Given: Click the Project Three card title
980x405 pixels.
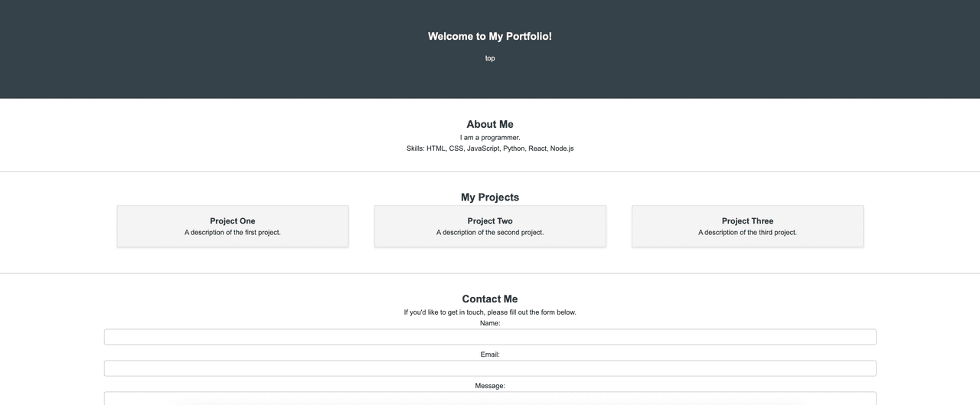Looking at the screenshot, I should [x=747, y=221].
